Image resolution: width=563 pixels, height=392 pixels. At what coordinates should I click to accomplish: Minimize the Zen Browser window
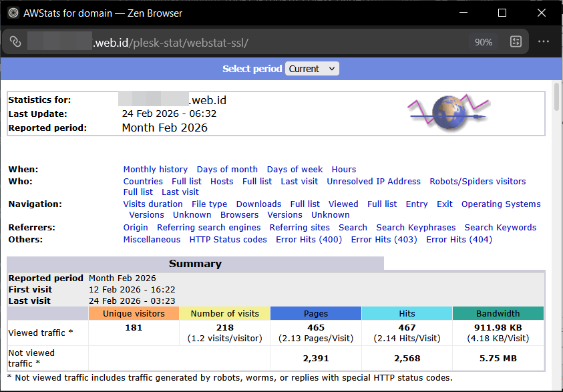[463, 13]
